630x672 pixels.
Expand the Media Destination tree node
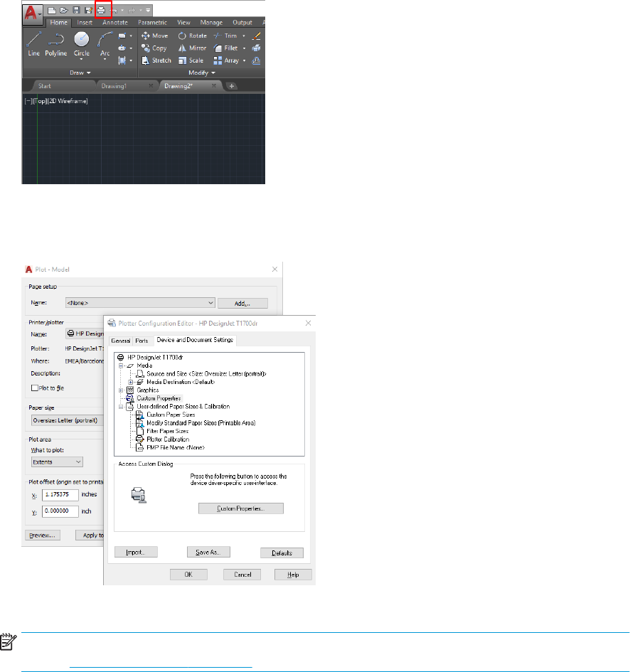coord(131,382)
